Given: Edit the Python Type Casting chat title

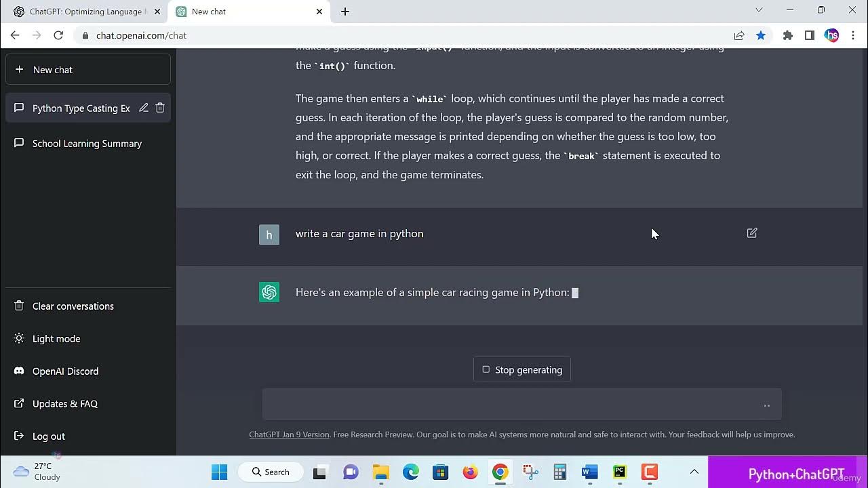Looking at the screenshot, I should [144, 108].
